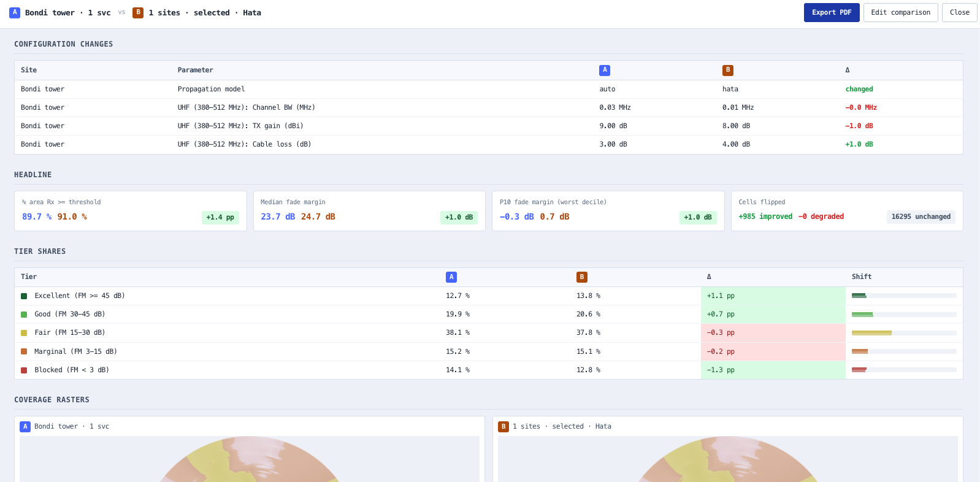Image resolution: width=980 pixels, height=482 pixels.
Task: Click the Fair tier yellow swatch
Action: click(24, 333)
